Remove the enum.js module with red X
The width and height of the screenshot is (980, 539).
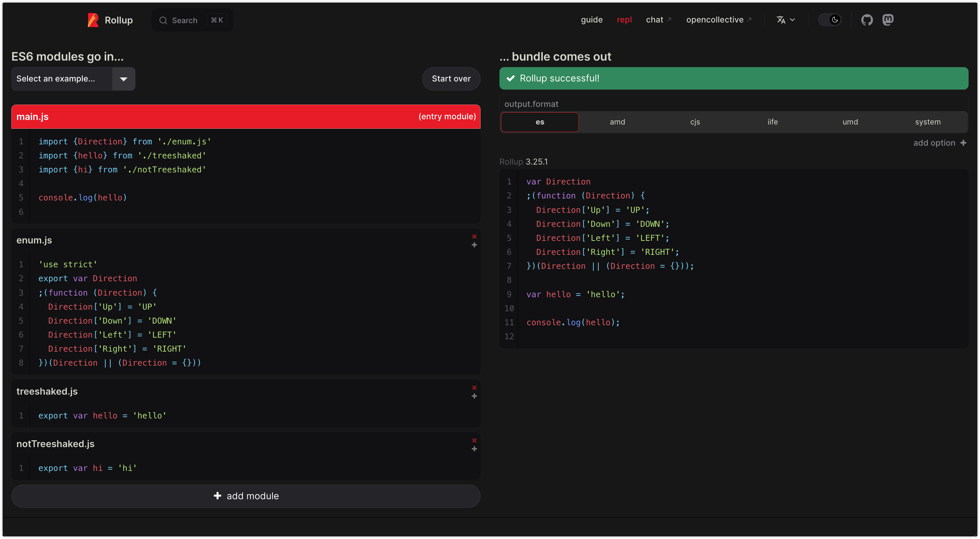[474, 237]
